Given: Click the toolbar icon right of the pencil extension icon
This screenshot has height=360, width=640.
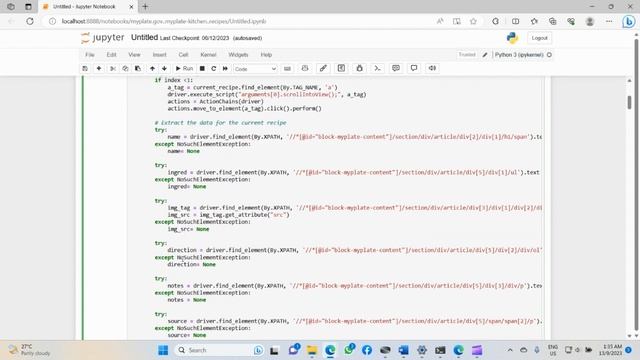Looking at the screenshot, I should pos(341,69).
